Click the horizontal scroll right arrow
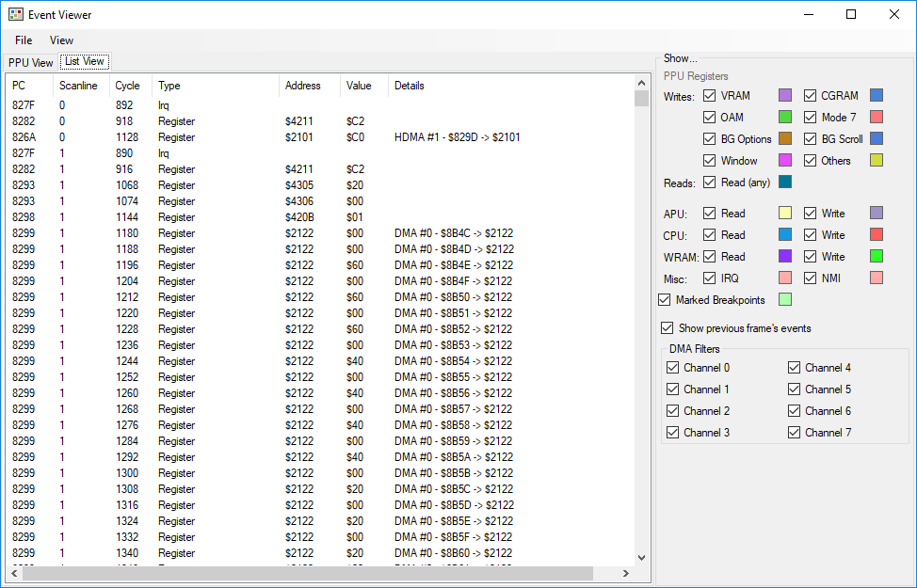This screenshot has width=917, height=588. 626,573
